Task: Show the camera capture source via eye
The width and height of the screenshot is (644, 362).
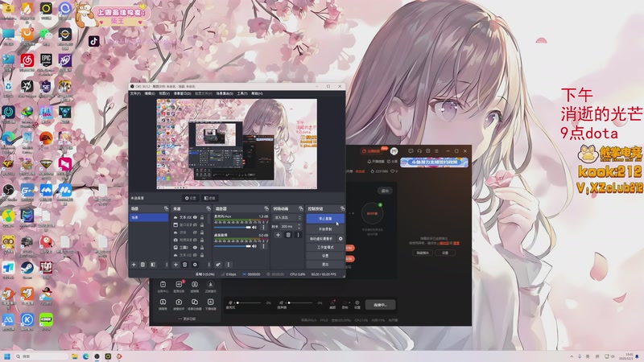Action: pyautogui.click(x=195, y=240)
